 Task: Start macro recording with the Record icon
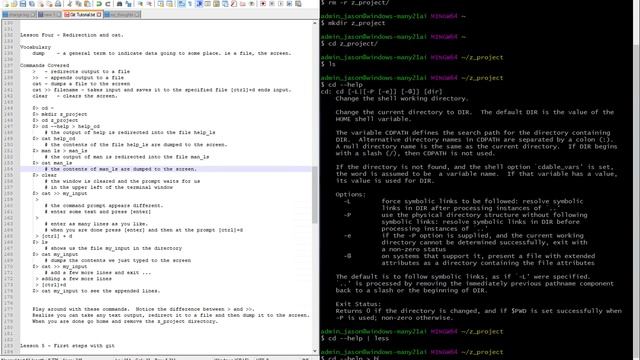click(x=263, y=4)
